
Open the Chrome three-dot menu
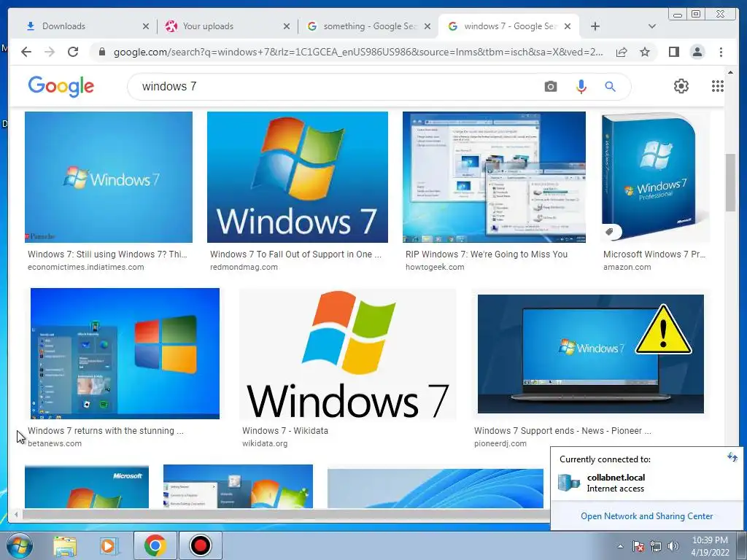pyautogui.click(x=721, y=52)
